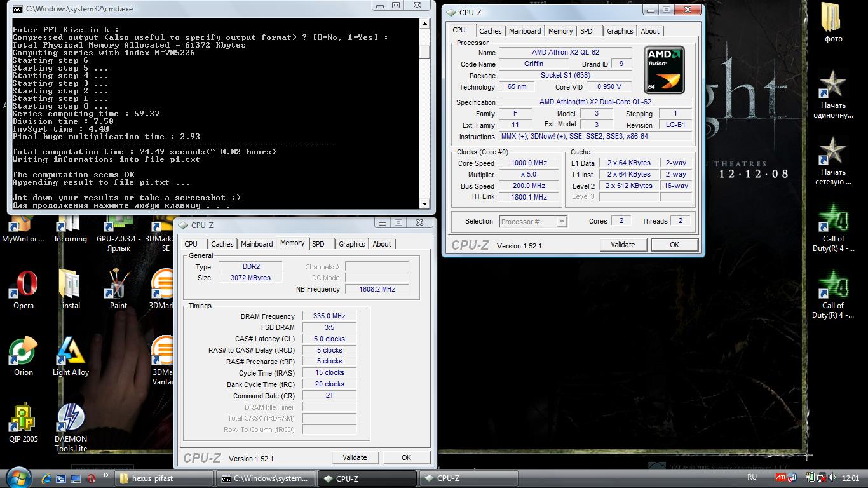Launch the upper Call of Duty 4 shortcut
Screen dimensions: 868x488
tap(833, 227)
